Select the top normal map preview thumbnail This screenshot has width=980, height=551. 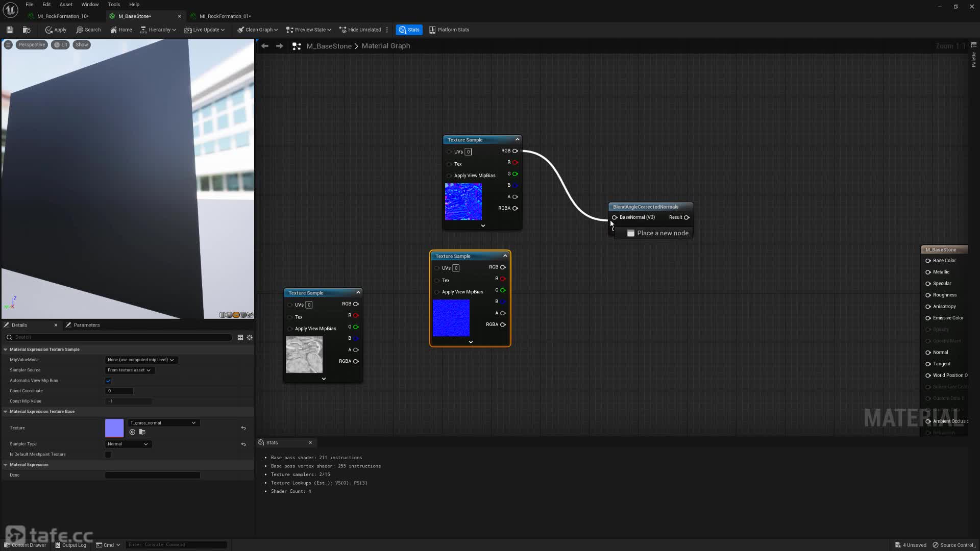(463, 202)
